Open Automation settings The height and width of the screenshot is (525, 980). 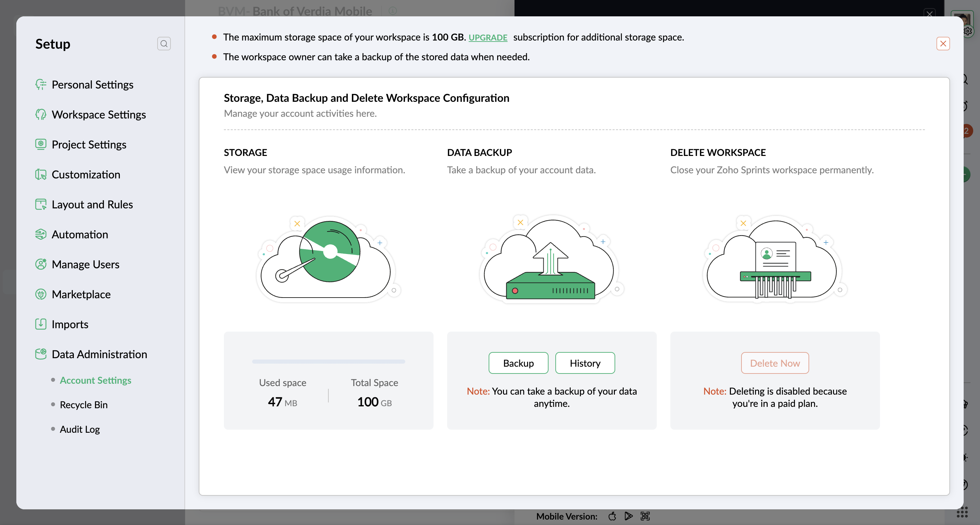coord(80,234)
